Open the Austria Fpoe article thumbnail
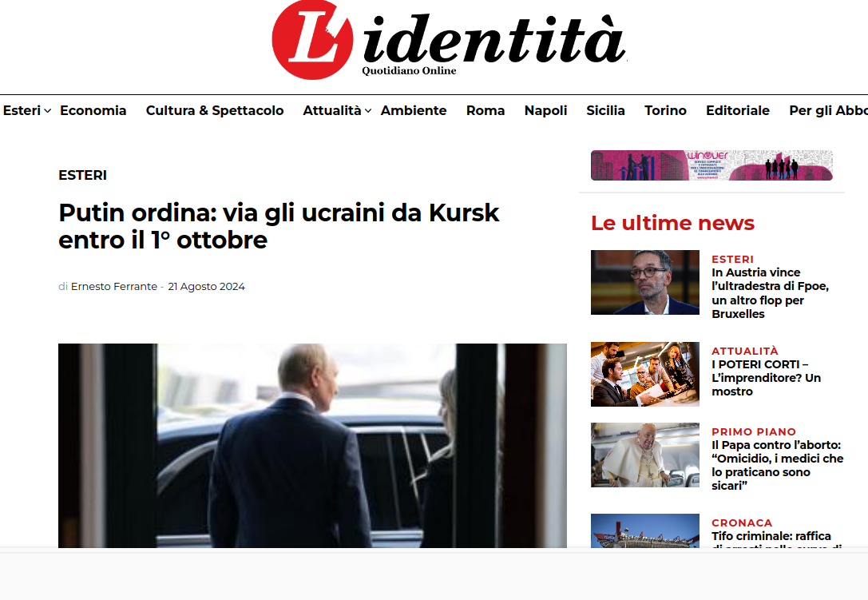The width and height of the screenshot is (868, 600). click(645, 283)
